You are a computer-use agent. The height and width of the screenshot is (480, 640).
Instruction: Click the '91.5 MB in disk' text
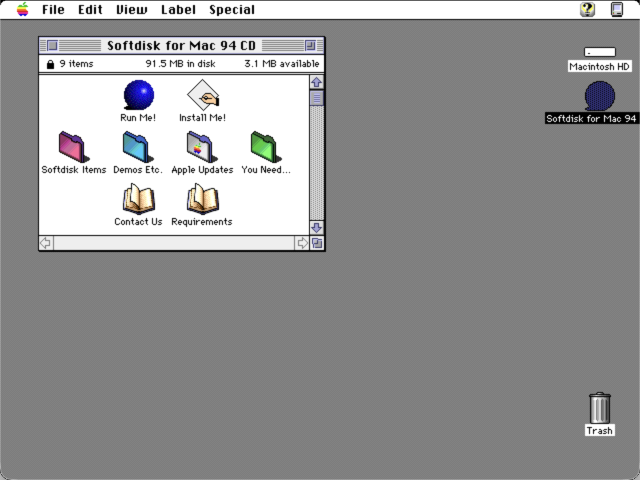pos(180,64)
